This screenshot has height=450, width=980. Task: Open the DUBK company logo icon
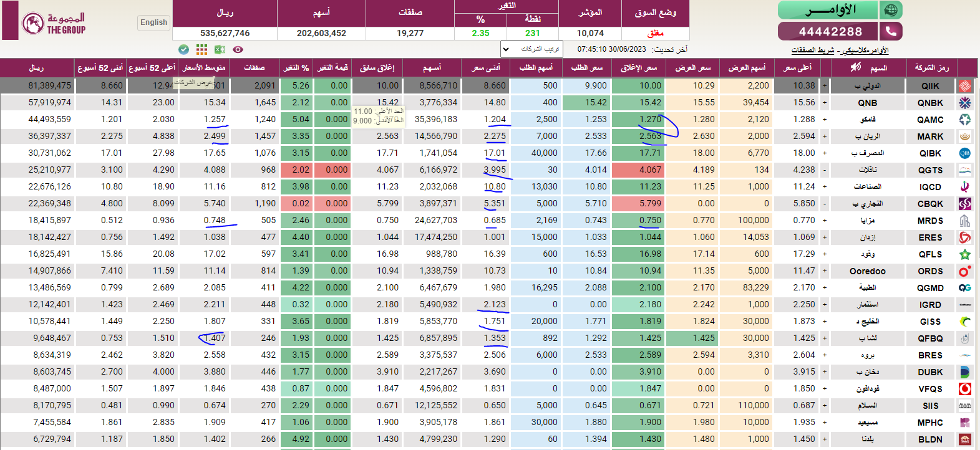[x=965, y=372]
